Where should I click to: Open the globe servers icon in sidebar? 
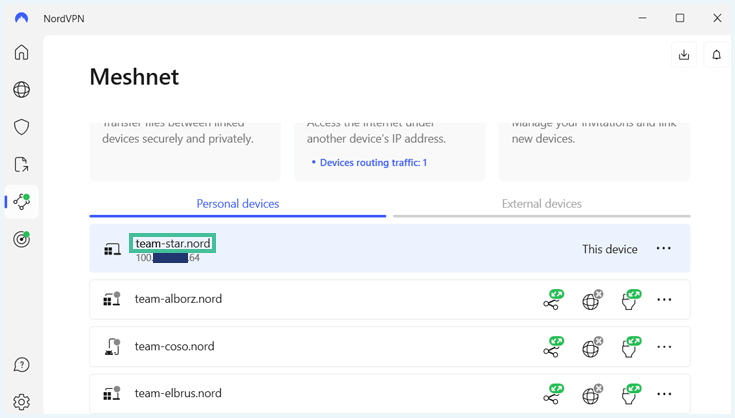coord(22,90)
